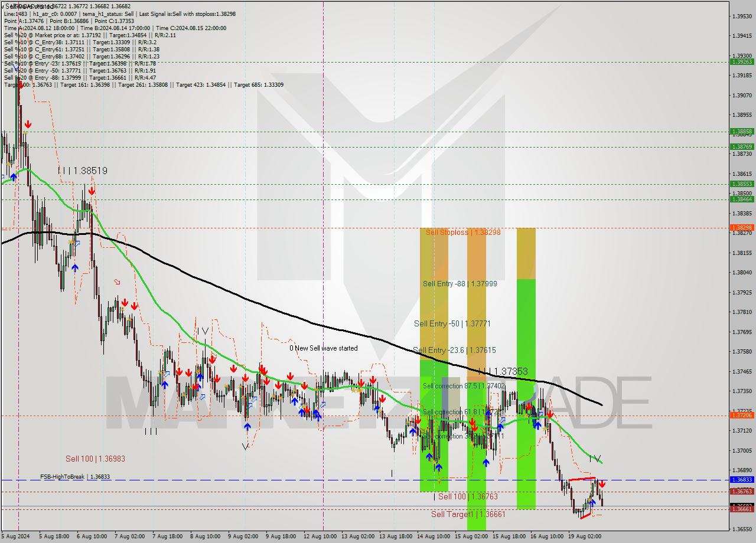Click the 'Sell %10 @ C_Entry61: 1.37251' line
This screenshot has width=756, height=543.
82,49
